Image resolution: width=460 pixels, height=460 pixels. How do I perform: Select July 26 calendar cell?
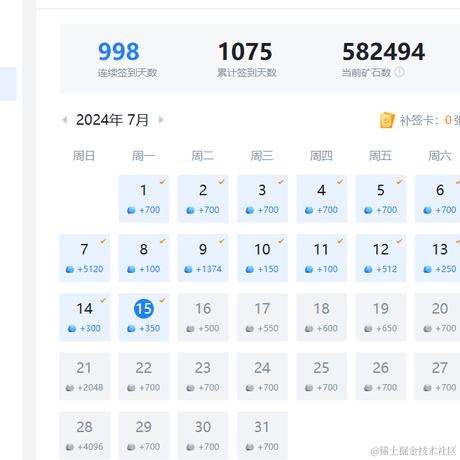coord(381,376)
